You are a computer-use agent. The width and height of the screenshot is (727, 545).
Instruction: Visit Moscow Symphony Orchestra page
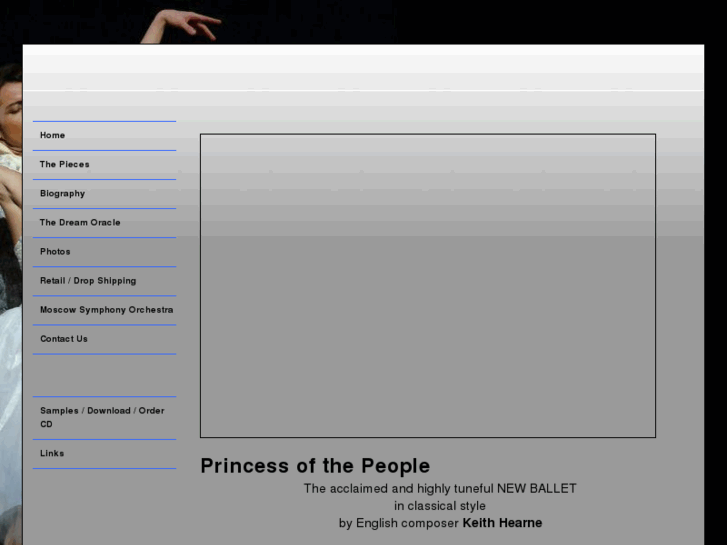tap(104, 310)
